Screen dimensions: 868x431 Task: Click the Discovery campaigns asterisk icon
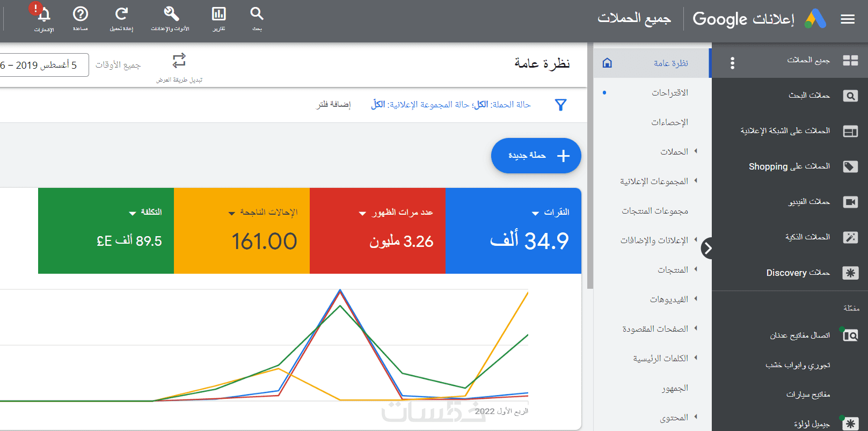850,273
